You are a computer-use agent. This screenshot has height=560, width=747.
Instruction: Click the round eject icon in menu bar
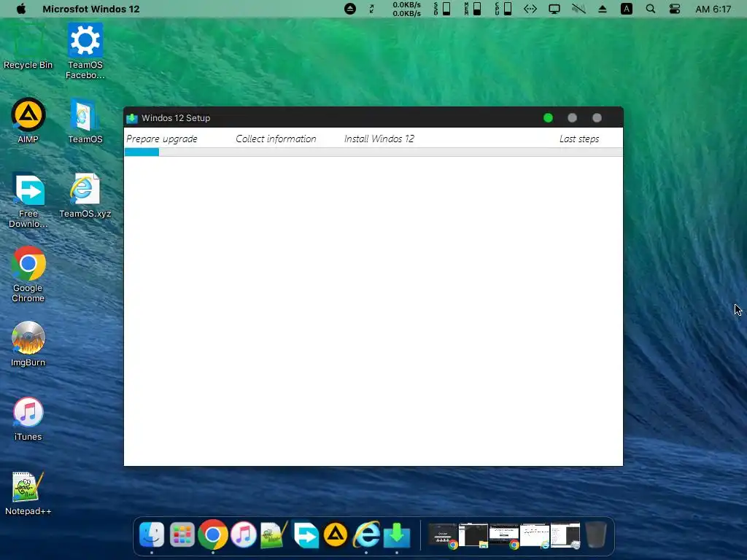tap(350, 9)
